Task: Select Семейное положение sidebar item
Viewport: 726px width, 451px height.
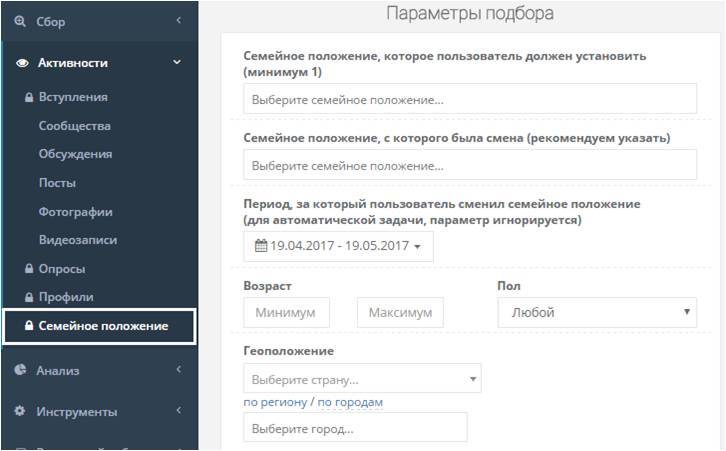Action: click(103, 326)
